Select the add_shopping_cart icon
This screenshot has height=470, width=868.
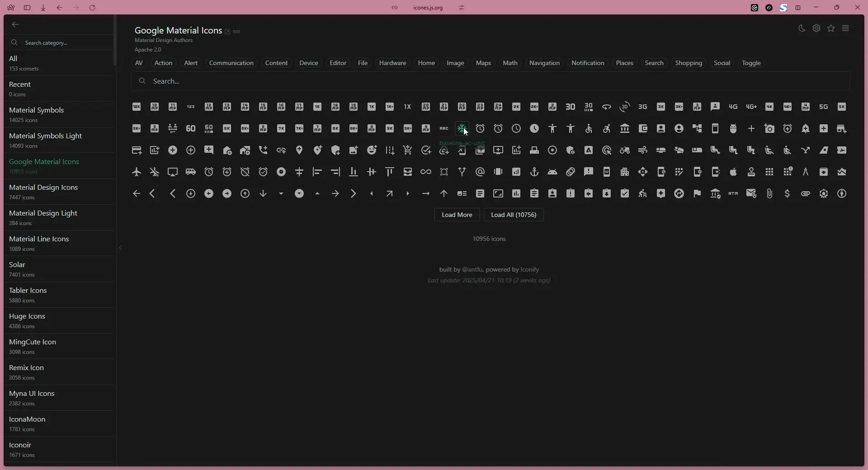coord(407,150)
